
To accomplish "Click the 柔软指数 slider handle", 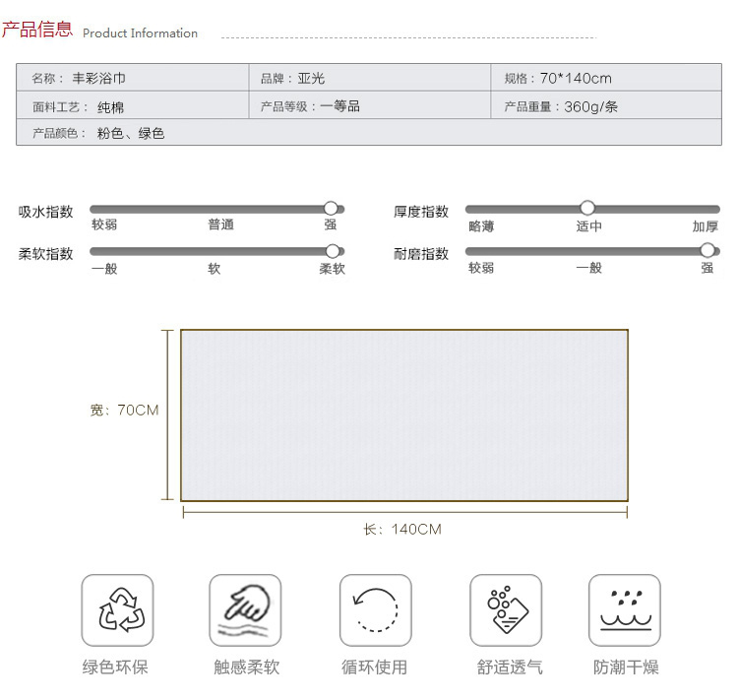I will [x=333, y=251].
